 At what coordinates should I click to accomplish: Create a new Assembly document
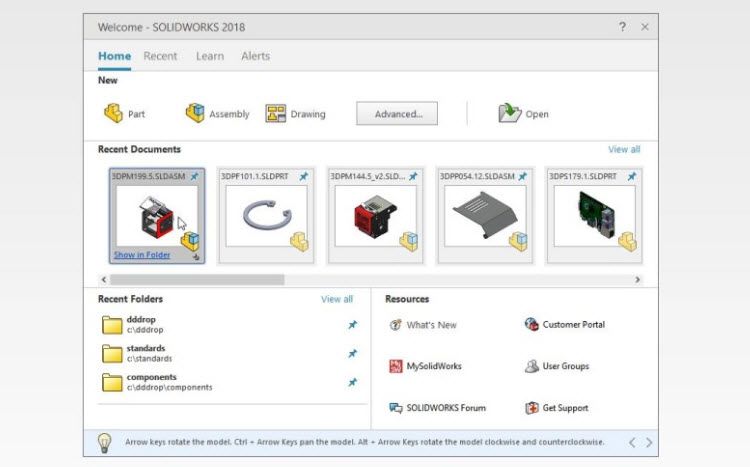pyautogui.click(x=218, y=113)
